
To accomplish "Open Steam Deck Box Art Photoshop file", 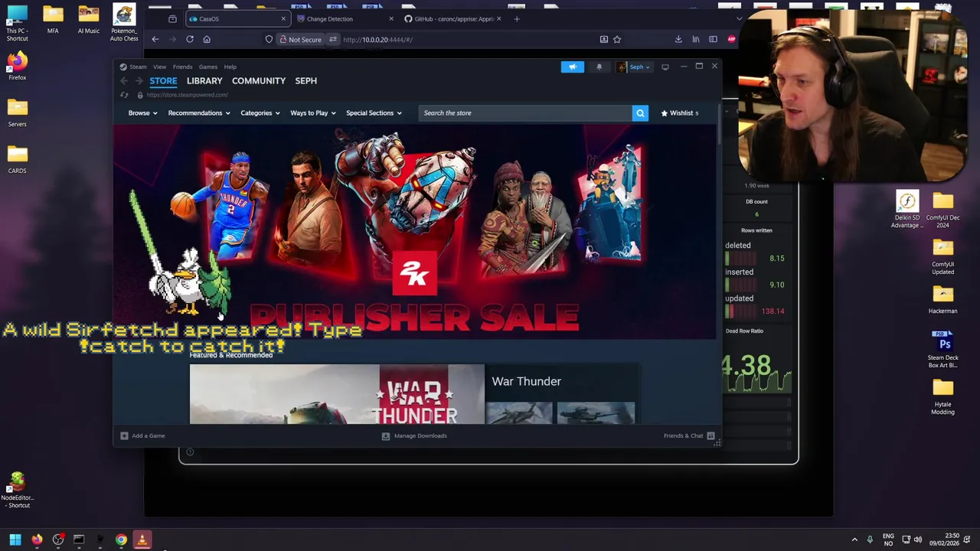I will click(x=942, y=349).
